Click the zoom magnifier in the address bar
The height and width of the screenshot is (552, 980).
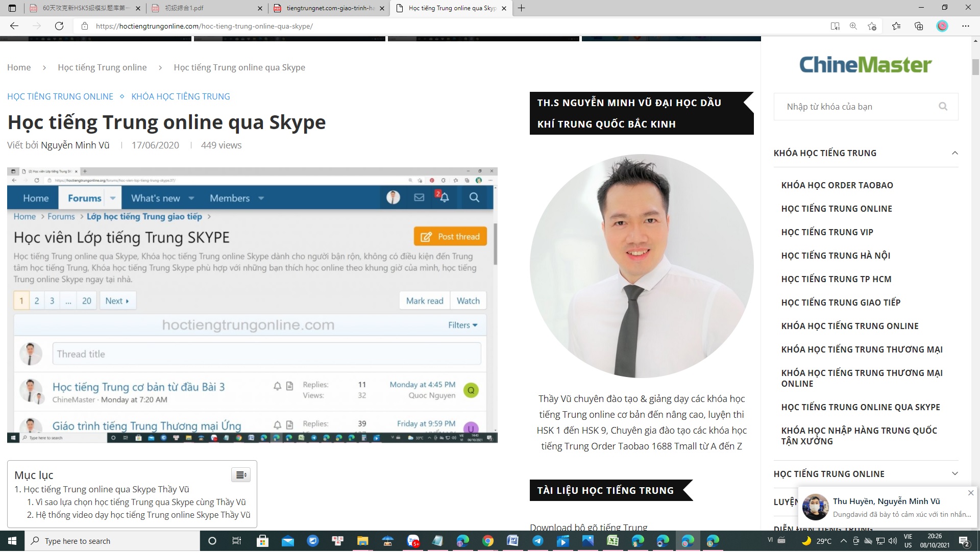[853, 26]
